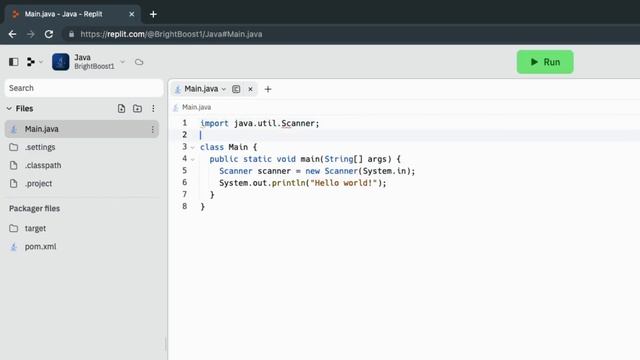Viewport: 640px width, 360px height.
Task: Run the Java program
Action: [x=544, y=62]
